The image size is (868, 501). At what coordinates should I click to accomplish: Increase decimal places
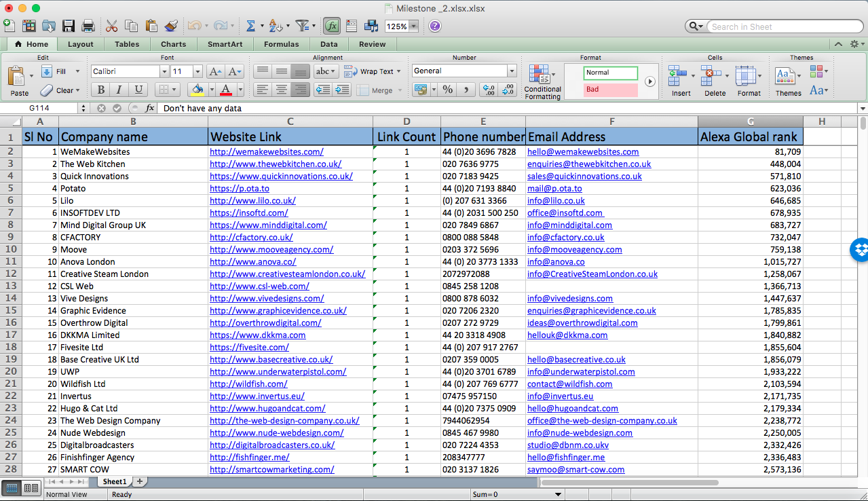[489, 90]
